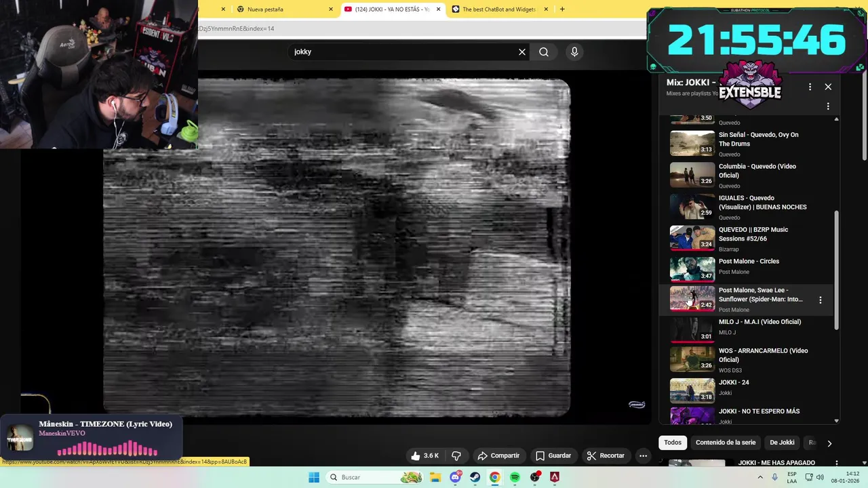Open Steam from taskbar

pos(475,477)
